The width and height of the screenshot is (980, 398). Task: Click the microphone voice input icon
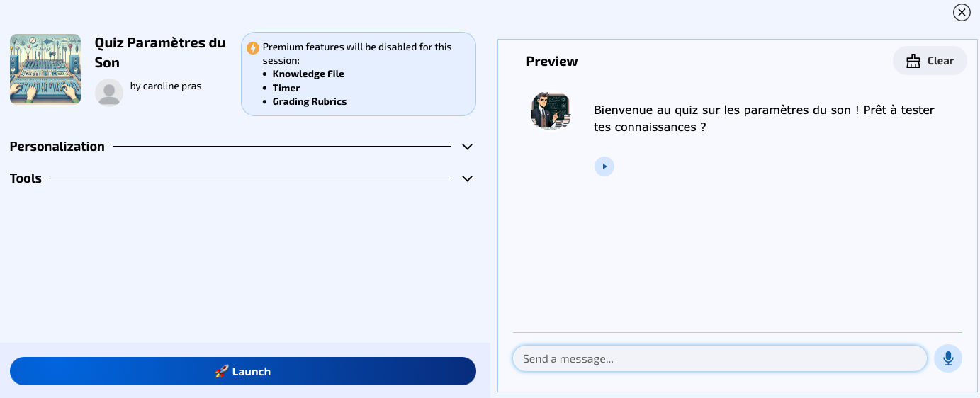(948, 358)
